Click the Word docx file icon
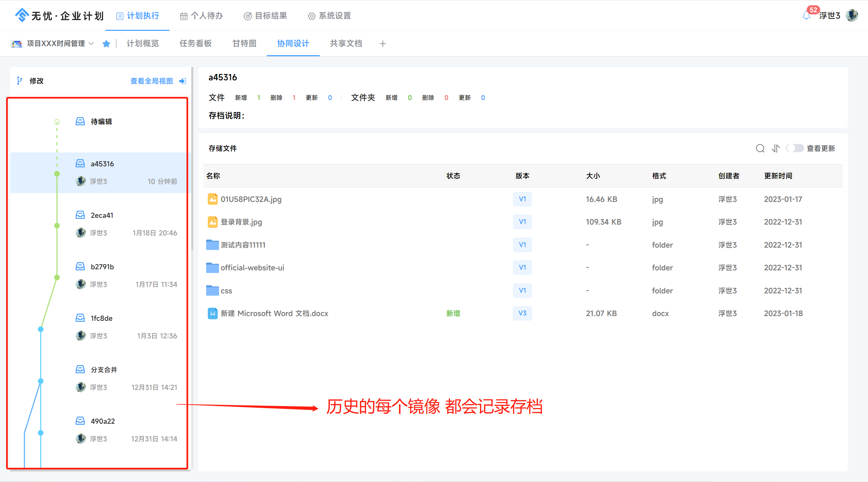Screen dimensions: 868x482 (x=213, y=313)
